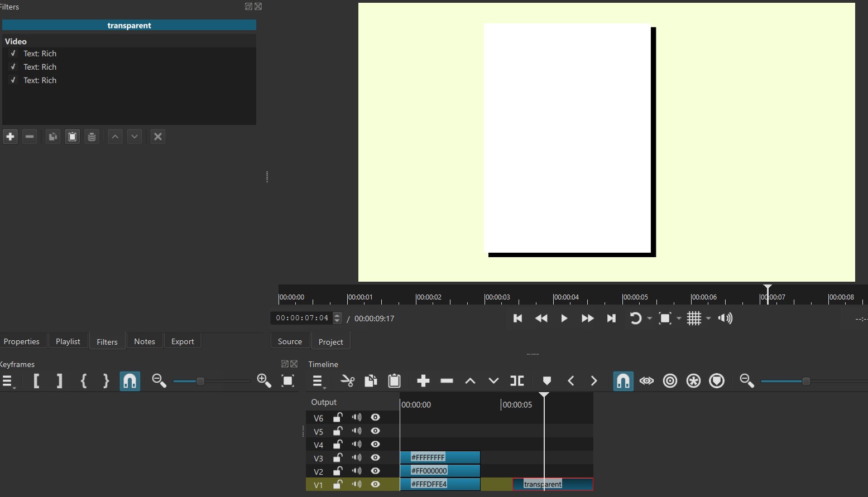This screenshot has width=868, height=497.
Task: Create a marker in the timeline toolbar
Action: coord(546,381)
